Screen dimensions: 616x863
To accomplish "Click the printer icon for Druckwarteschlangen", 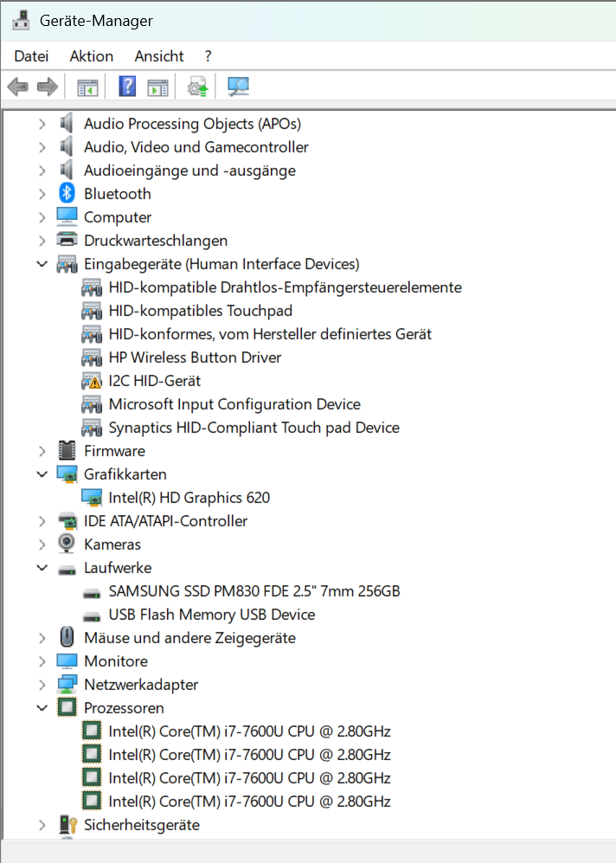I will point(67,240).
